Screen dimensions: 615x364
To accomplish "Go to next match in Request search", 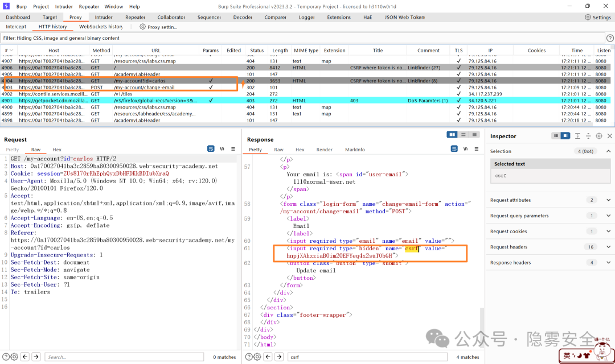I will 36,357.
